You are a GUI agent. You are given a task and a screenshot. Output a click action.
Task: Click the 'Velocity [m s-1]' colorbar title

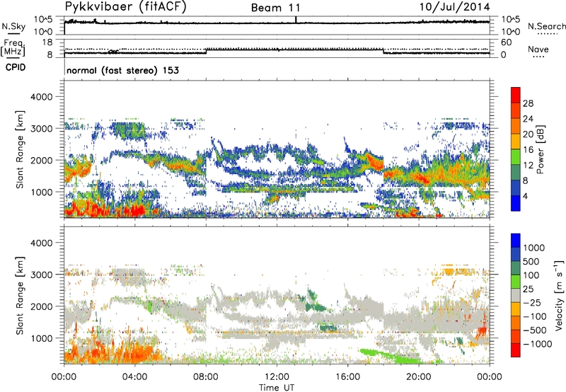[559, 295]
